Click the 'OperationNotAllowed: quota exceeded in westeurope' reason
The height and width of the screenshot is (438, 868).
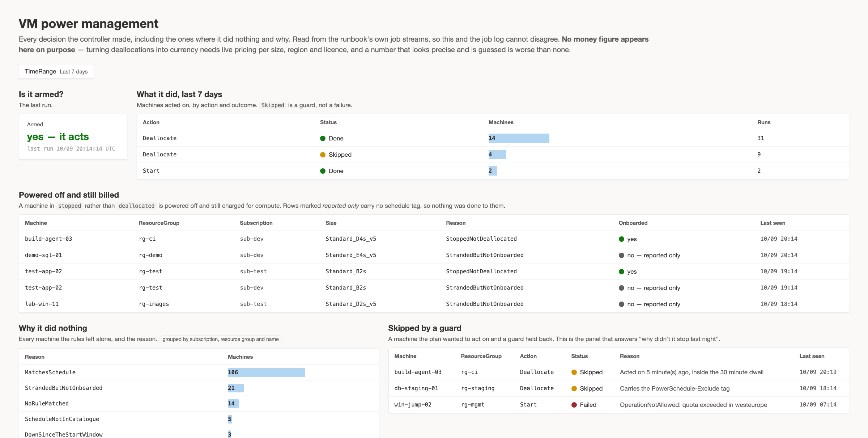694,405
